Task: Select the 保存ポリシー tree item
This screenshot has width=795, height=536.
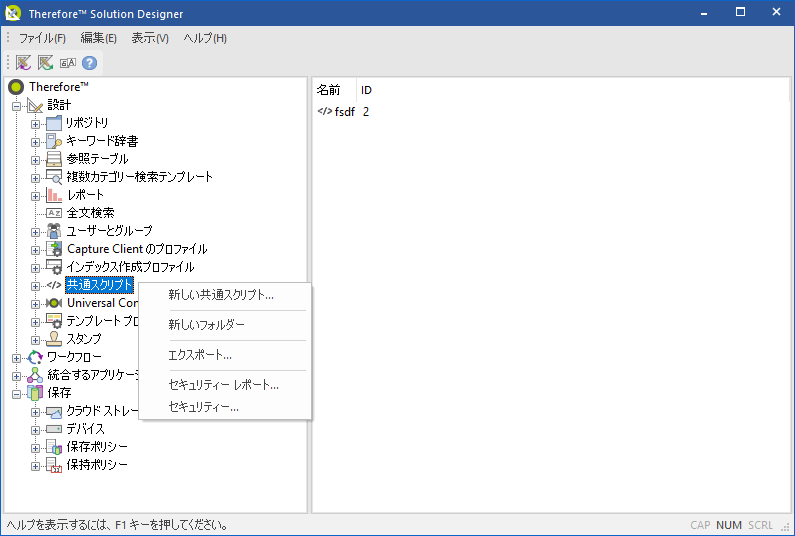Action: 97,447
